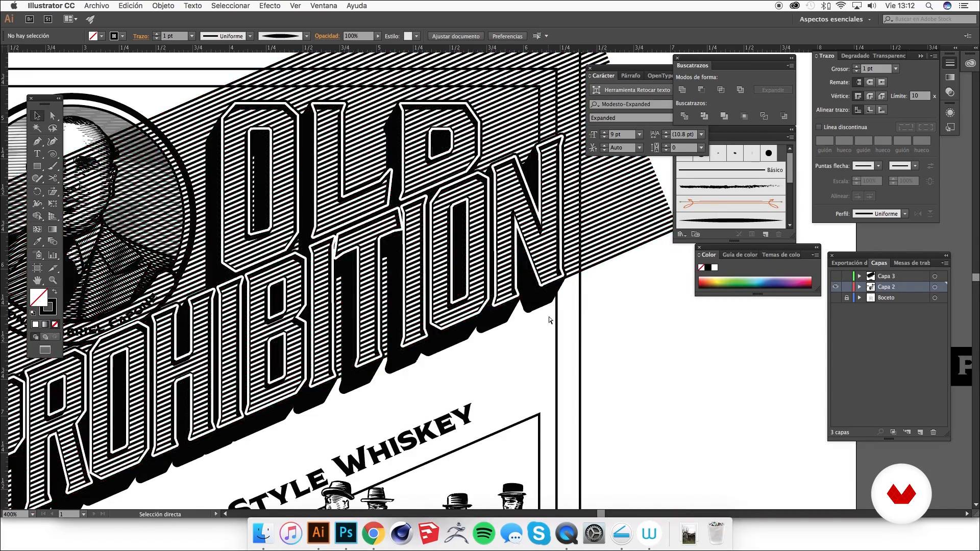Click the Opacidad label link
Screen dimensions: 980x551
[327, 36]
